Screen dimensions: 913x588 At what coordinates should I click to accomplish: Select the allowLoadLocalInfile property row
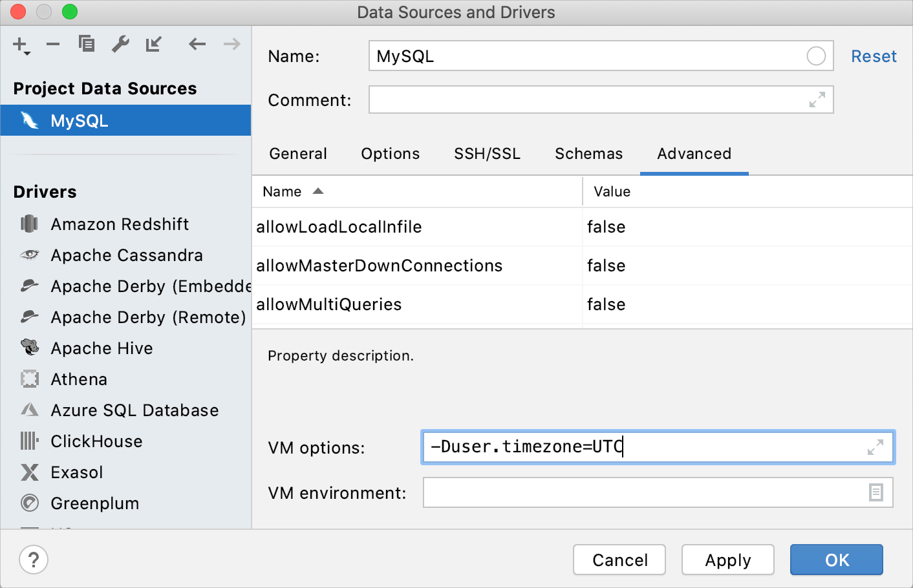click(582, 227)
